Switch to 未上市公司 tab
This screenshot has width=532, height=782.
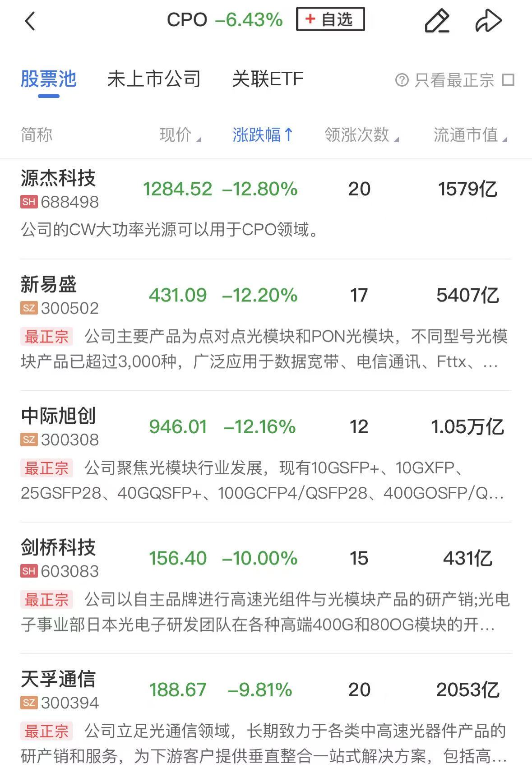click(154, 79)
